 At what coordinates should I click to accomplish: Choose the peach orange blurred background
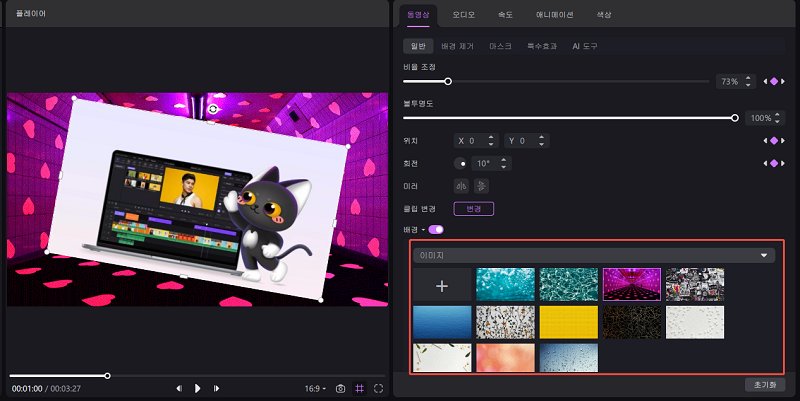click(x=505, y=358)
